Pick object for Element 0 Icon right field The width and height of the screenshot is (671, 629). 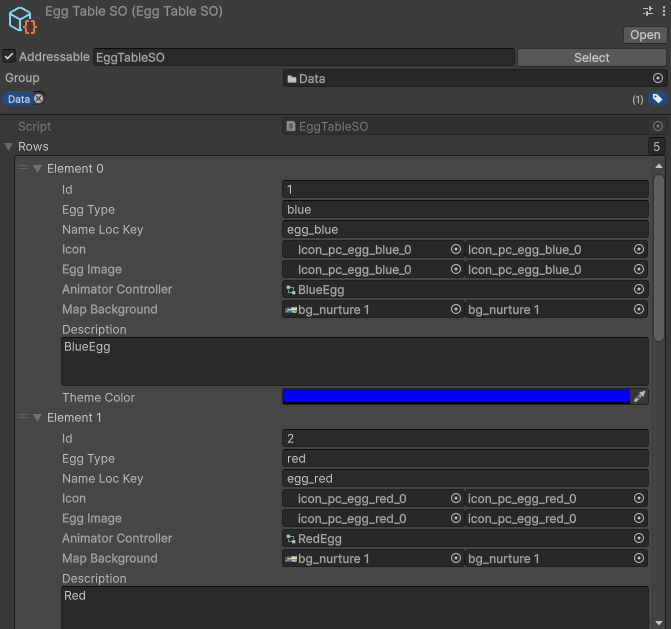pyautogui.click(x=639, y=249)
